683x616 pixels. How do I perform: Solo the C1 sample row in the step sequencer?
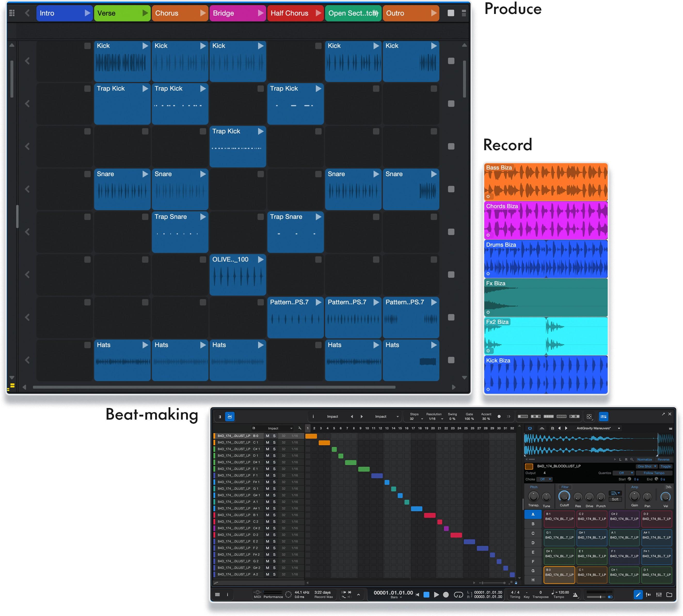click(274, 442)
